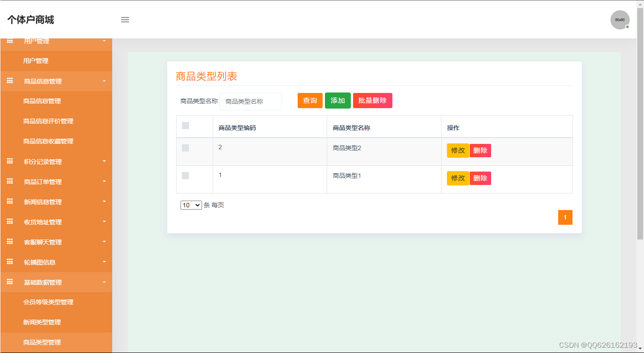This screenshot has height=353, width=644.
Task: Select 商品类型管理 menu item
Action: pyautogui.click(x=56, y=342)
